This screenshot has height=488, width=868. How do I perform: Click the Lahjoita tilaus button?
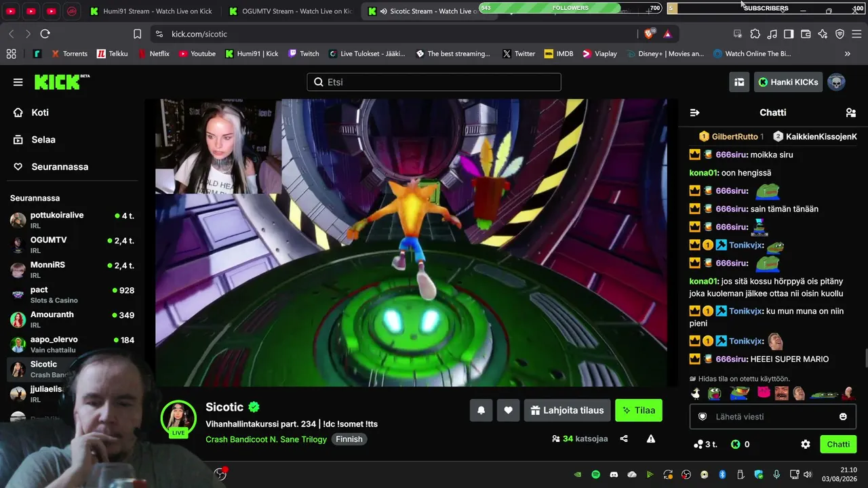[567, 410]
